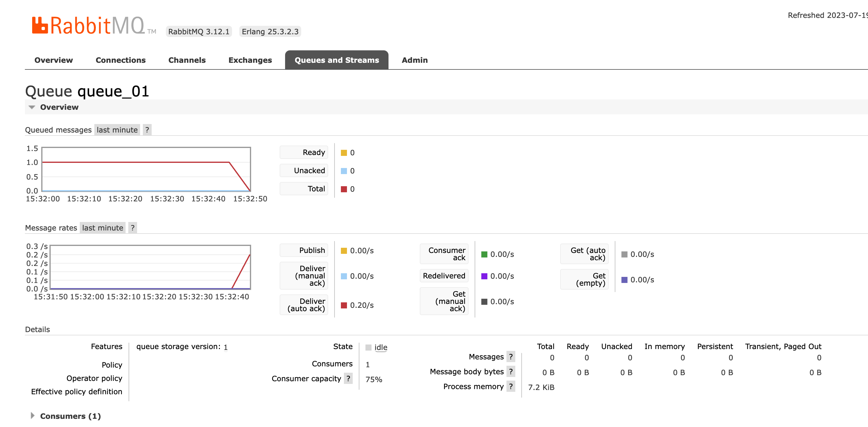The image size is (868, 427).
Task: Change the Queued messages time range
Action: point(117,130)
